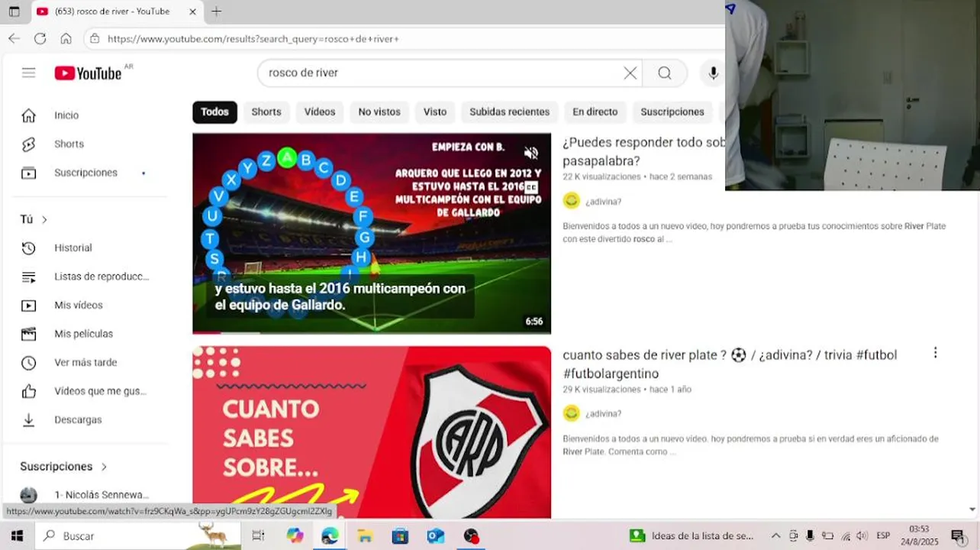Open the ¿Puedes responder todo video title

click(x=643, y=152)
